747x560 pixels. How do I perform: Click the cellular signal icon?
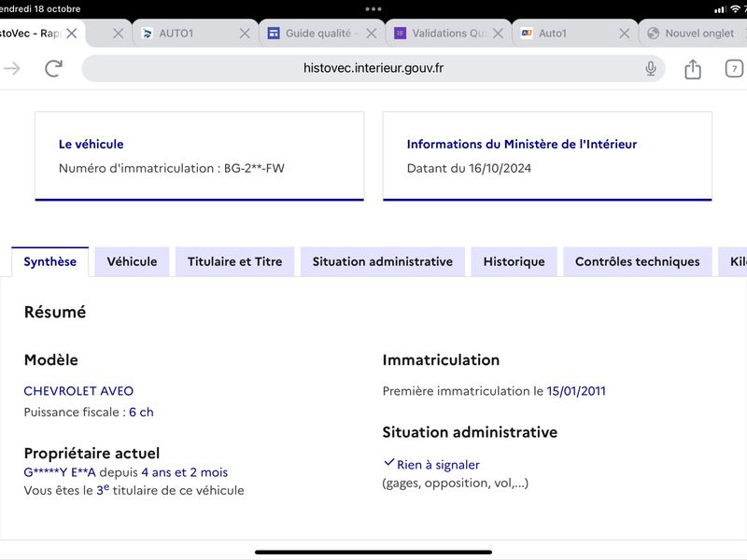point(720,9)
